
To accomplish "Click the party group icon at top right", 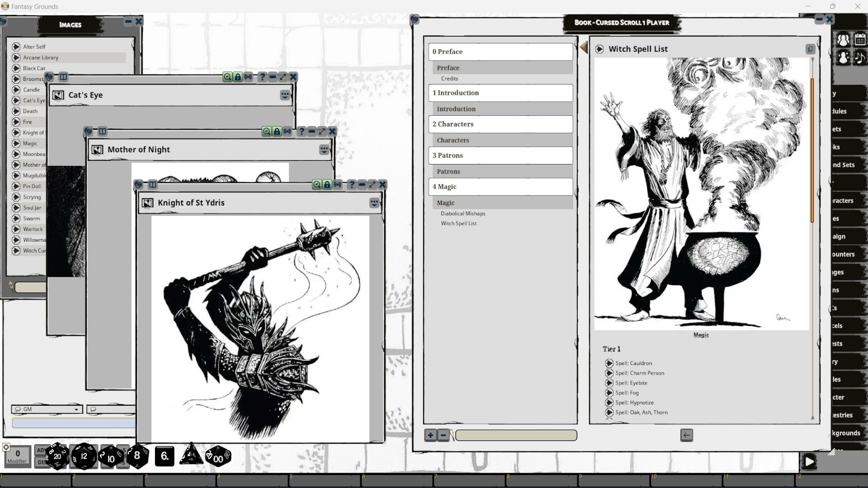I will [x=844, y=40].
